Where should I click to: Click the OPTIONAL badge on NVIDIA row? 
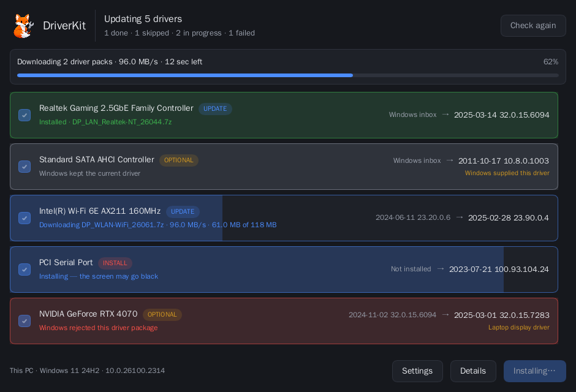162,315
